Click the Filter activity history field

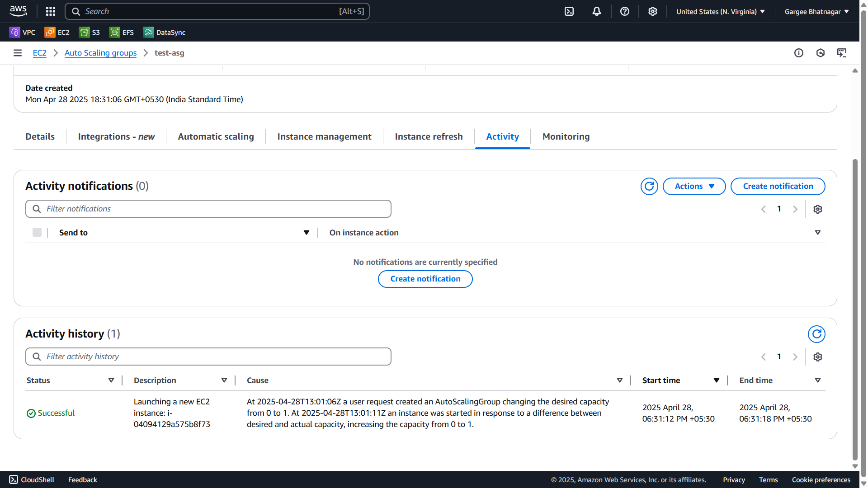[x=208, y=357]
